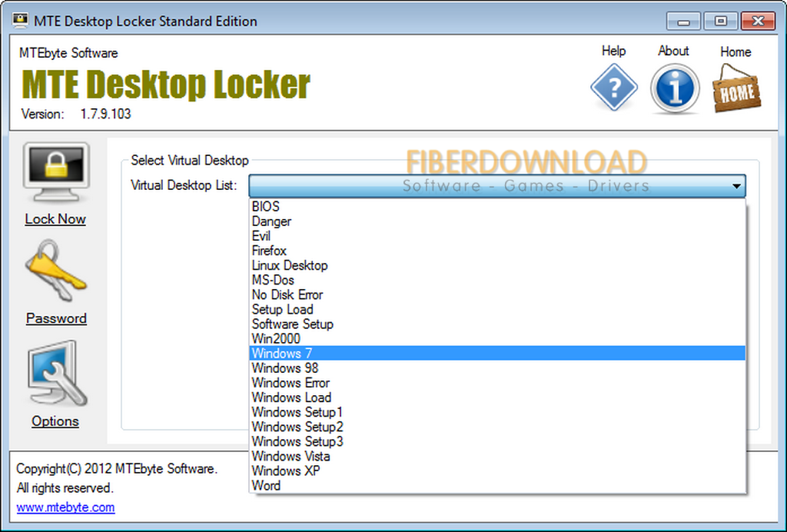Select the No Disk Error entry
787x532 pixels.
[x=497, y=294]
